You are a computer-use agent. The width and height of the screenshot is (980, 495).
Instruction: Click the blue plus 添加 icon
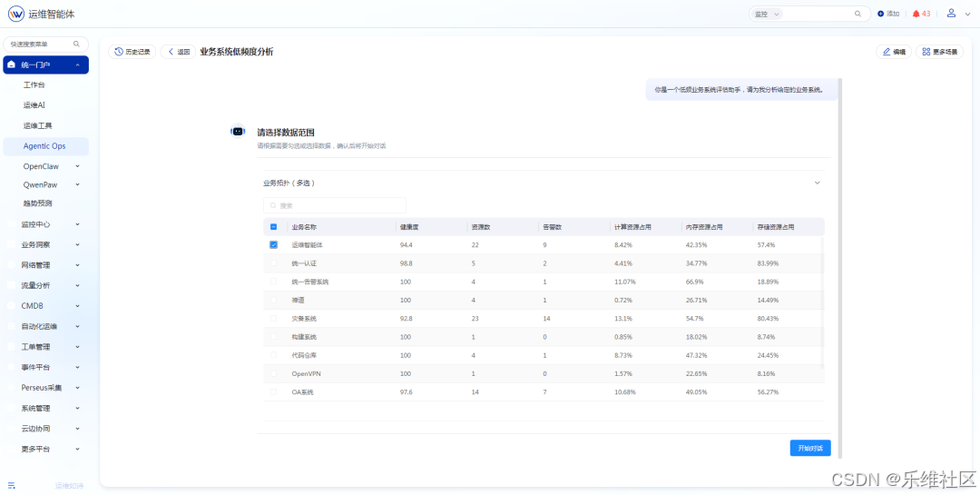(880, 14)
